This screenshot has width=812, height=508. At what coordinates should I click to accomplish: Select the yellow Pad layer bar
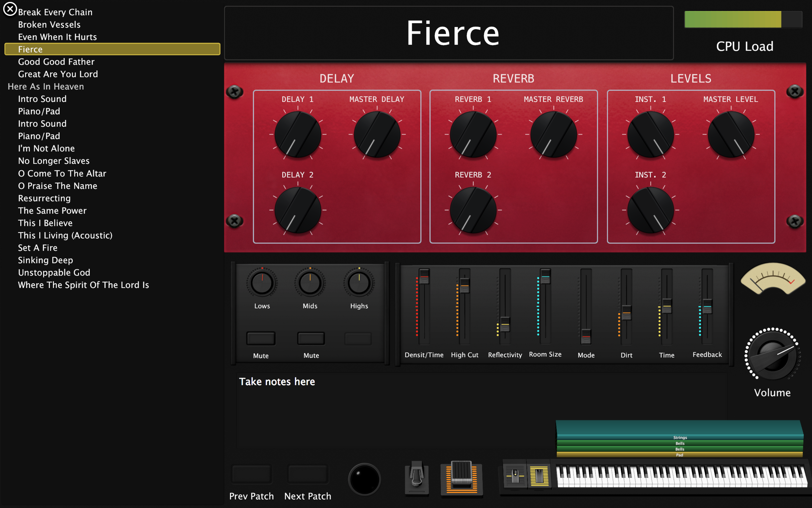(679, 455)
